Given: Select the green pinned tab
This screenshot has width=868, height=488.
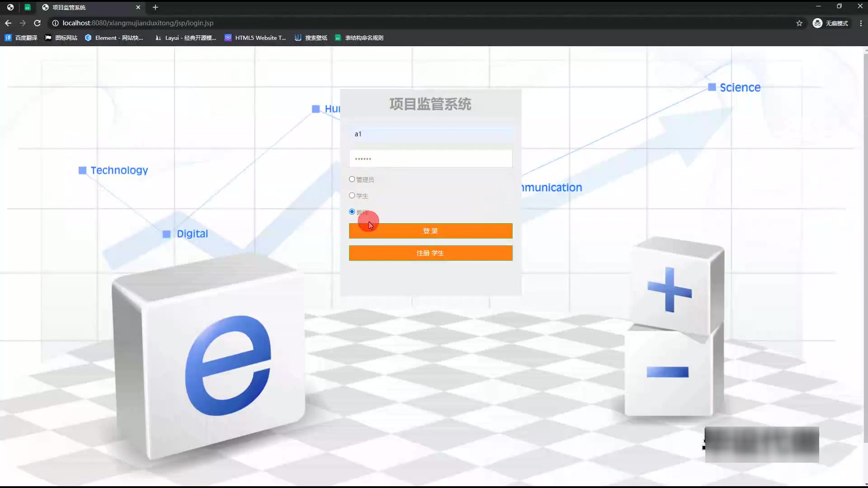Looking at the screenshot, I should 28,7.
